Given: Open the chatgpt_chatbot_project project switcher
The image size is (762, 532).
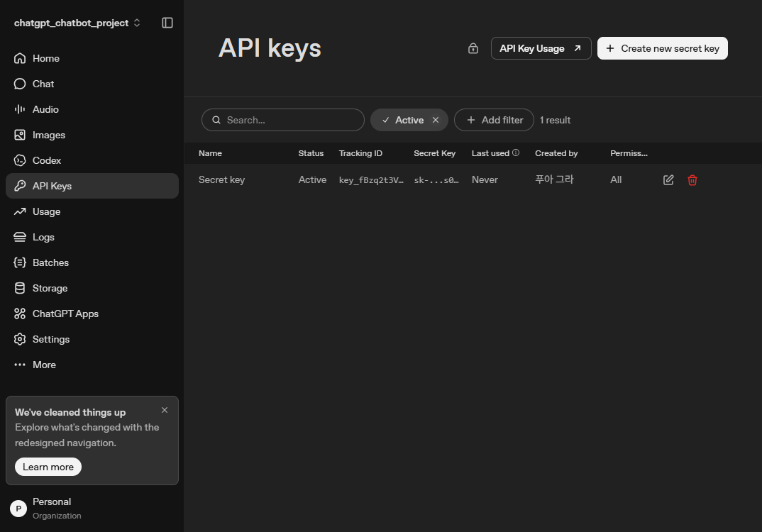Looking at the screenshot, I should [77, 23].
